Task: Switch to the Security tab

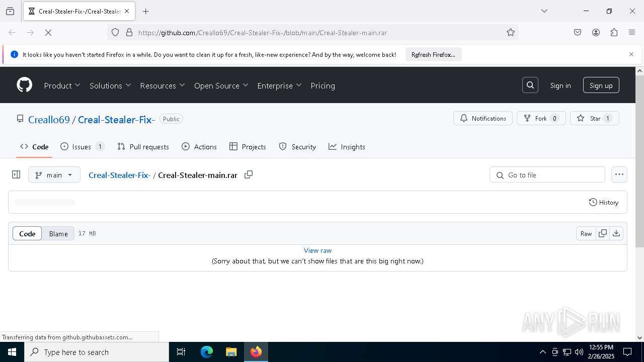Action: [297, 147]
